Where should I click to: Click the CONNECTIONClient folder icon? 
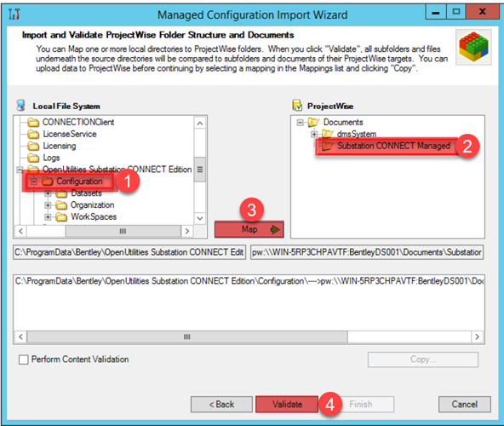(33, 123)
